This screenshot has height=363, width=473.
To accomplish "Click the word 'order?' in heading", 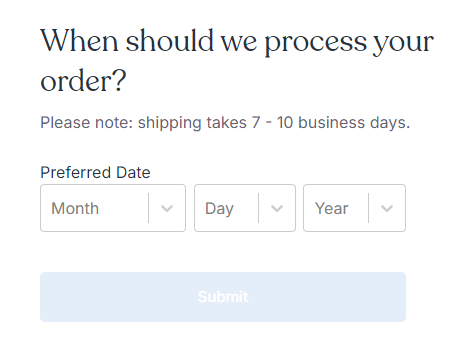I will 83,81.
